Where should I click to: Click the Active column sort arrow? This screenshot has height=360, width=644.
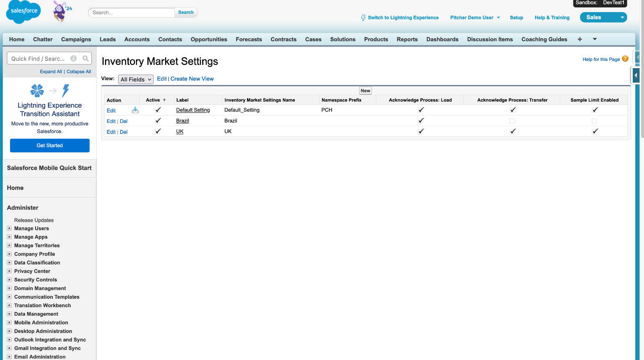pyautogui.click(x=164, y=100)
